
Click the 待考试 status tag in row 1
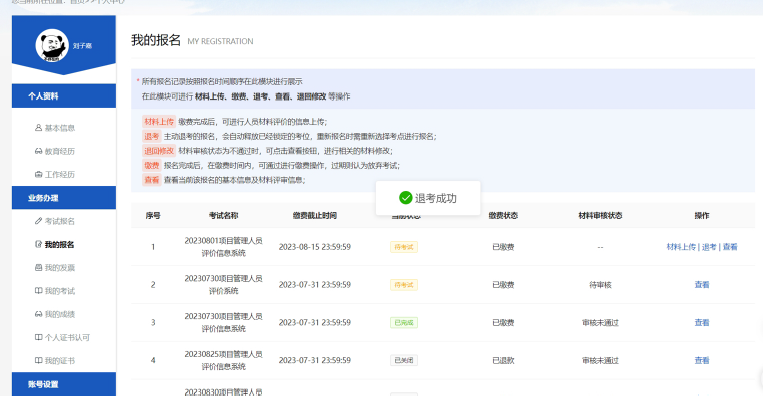point(403,247)
